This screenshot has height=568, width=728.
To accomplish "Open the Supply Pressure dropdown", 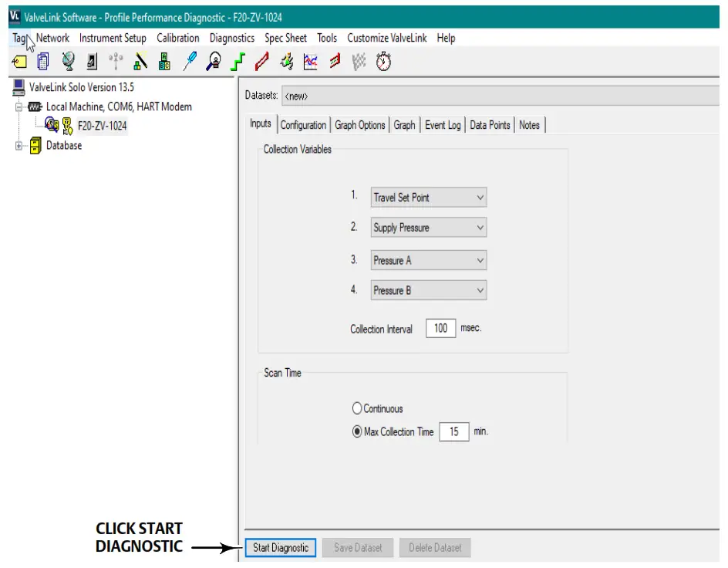I will coord(429,228).
